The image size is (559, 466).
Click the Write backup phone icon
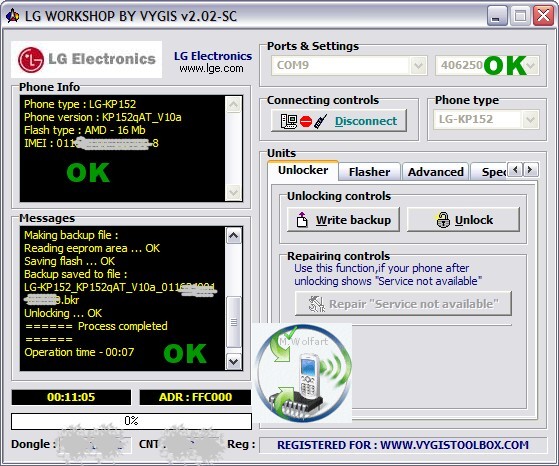point(302,220)
